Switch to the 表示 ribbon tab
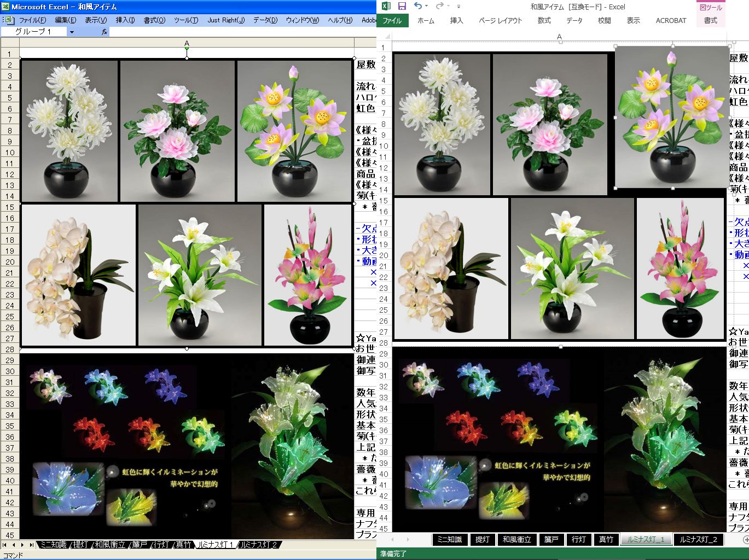 [x=633, y=20]
